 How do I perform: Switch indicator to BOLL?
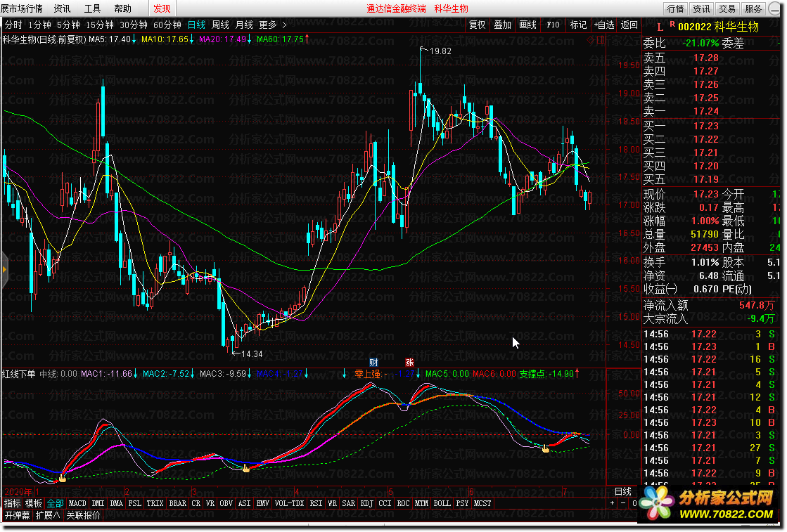[x=442, y=503]
